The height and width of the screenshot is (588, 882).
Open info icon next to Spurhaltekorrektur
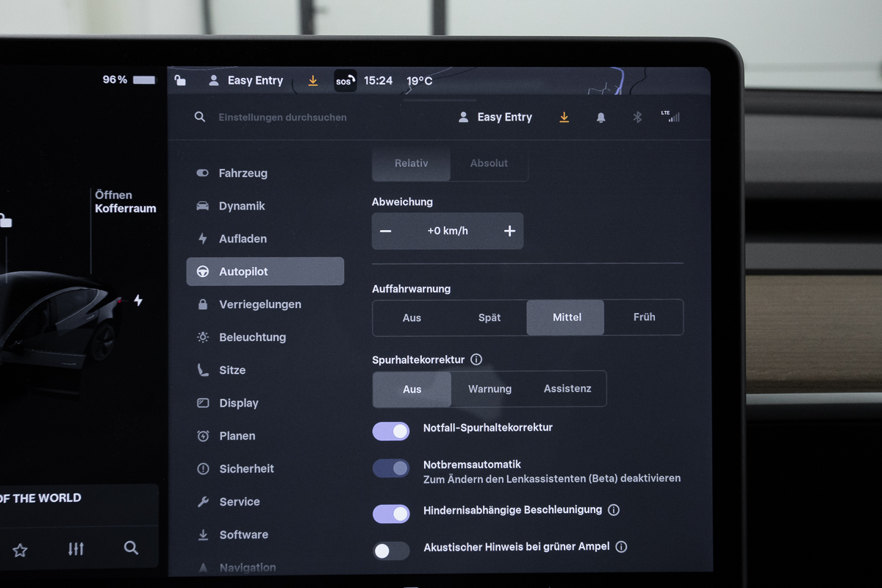tap(476, 359)
